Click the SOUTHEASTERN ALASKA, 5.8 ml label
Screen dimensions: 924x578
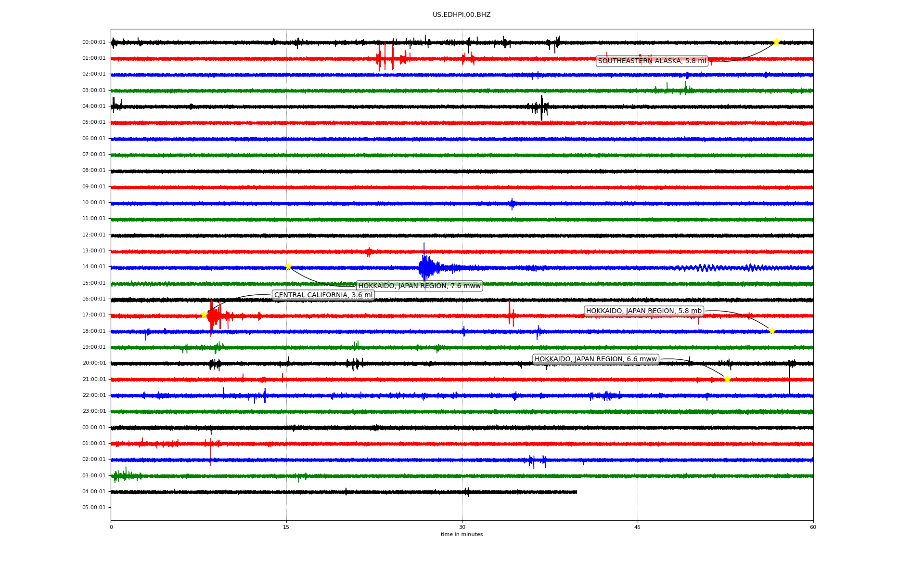pyautogui.click(x=652, y=61)
